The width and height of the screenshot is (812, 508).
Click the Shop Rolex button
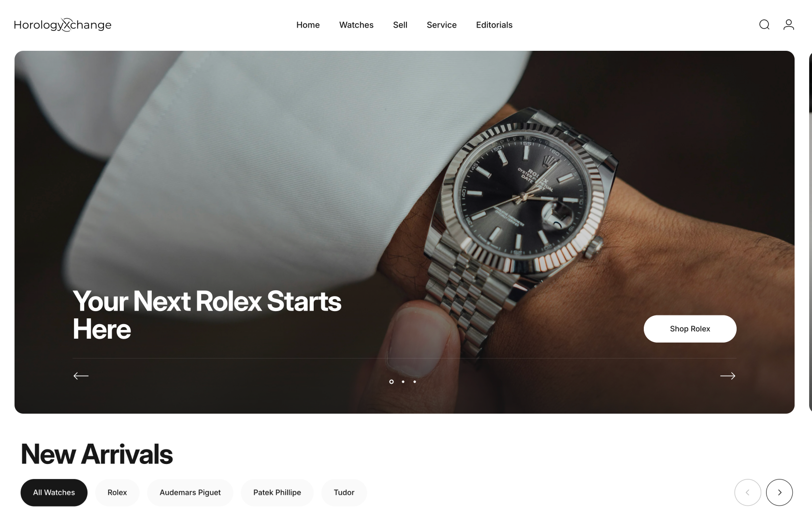pyautogui.click(x=690, y=329)
